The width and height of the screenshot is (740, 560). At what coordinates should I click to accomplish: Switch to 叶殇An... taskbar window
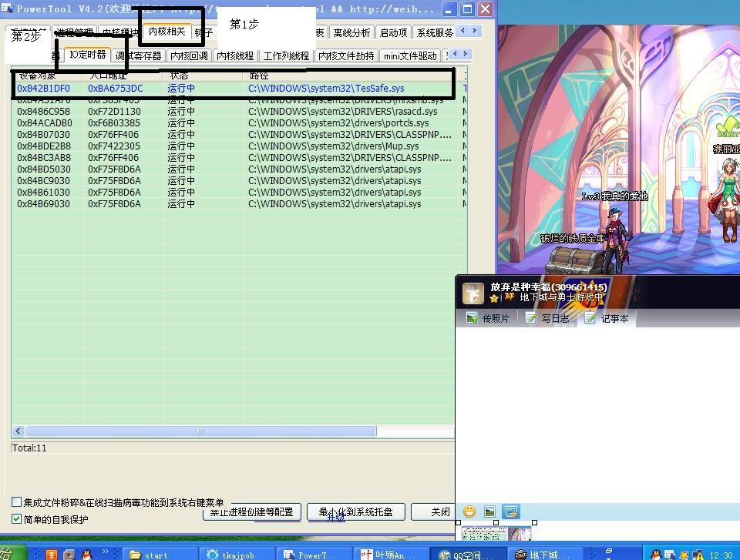[392, 555]
